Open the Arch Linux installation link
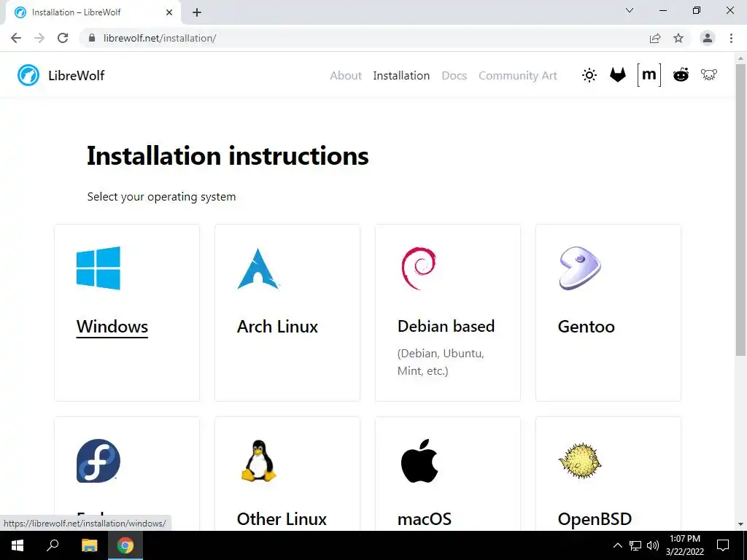747x560 pixels. point(277,327)
